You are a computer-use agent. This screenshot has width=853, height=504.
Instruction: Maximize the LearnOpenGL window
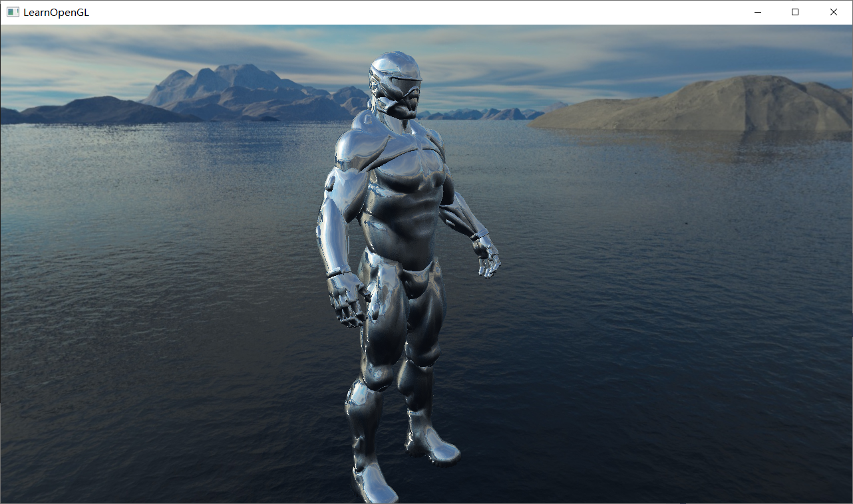click(795, 12)
